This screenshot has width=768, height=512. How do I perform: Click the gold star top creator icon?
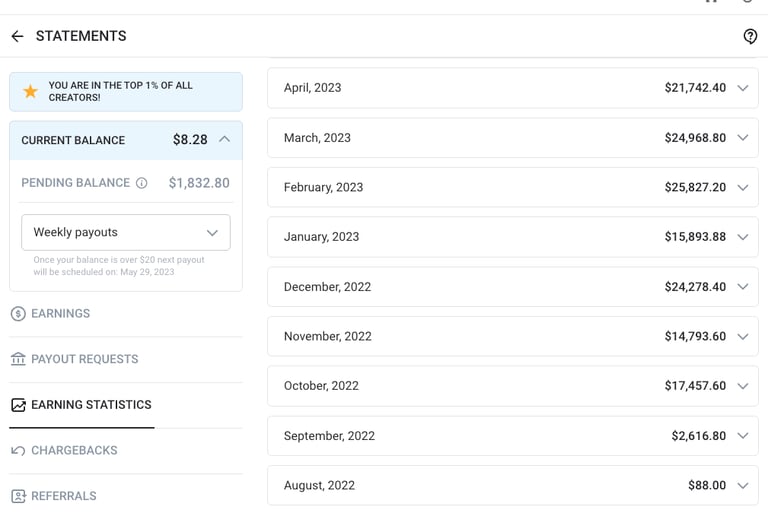[30, 92]
